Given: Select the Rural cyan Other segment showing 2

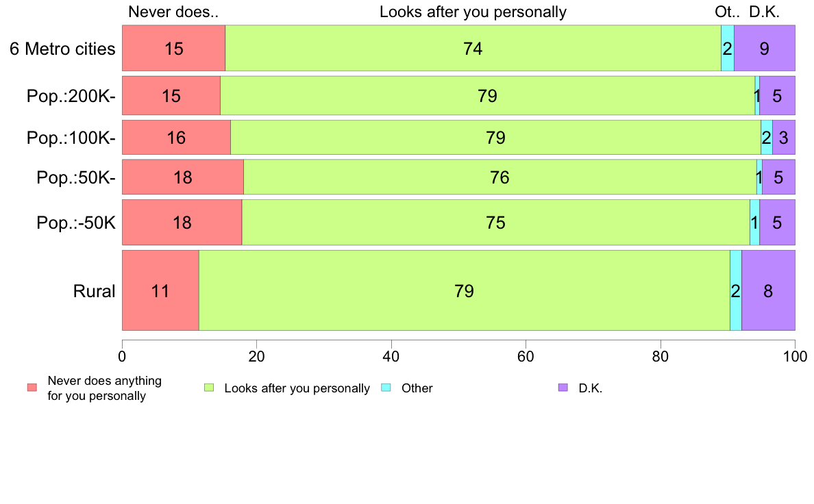Looking at the screenshot, I should (736, 290).
